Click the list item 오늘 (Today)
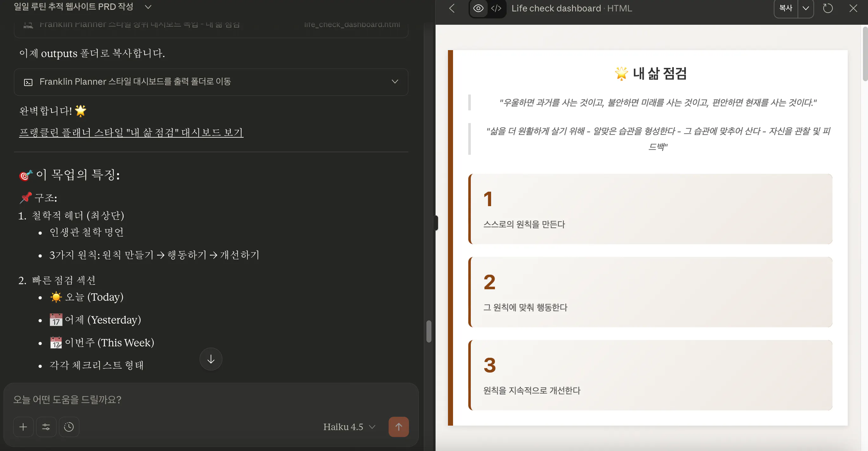Screen dimensions: 868x451 click(87, 297)
